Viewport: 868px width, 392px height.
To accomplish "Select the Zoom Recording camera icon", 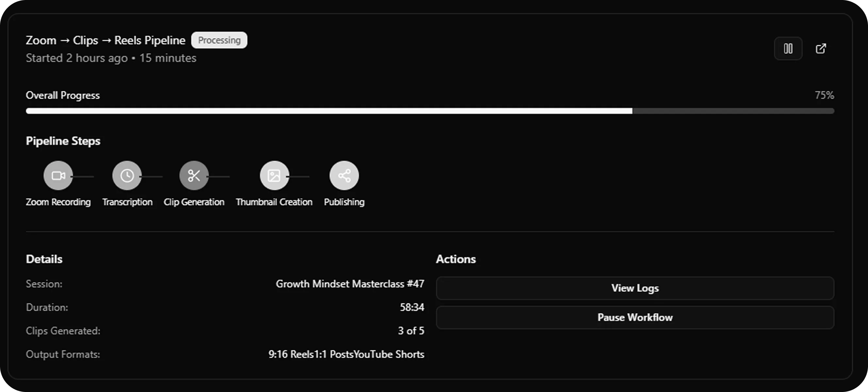I will 58,175.
